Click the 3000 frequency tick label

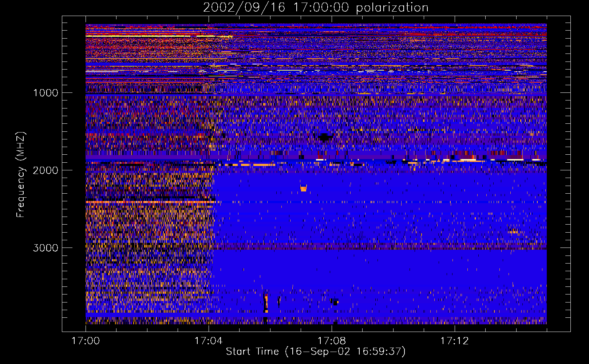pyautogui.click(x=46, y=248)
